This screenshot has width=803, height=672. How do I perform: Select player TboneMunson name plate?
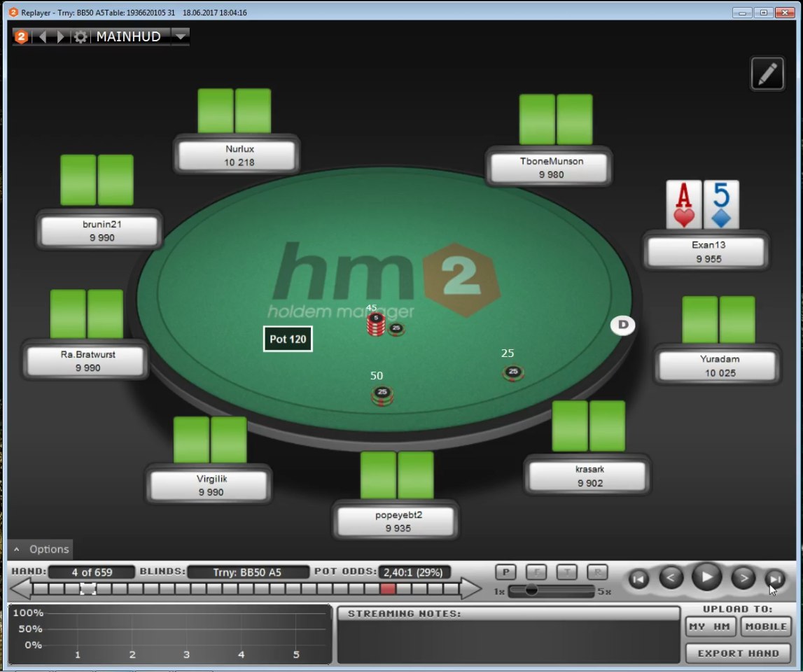tap(549, 167)
